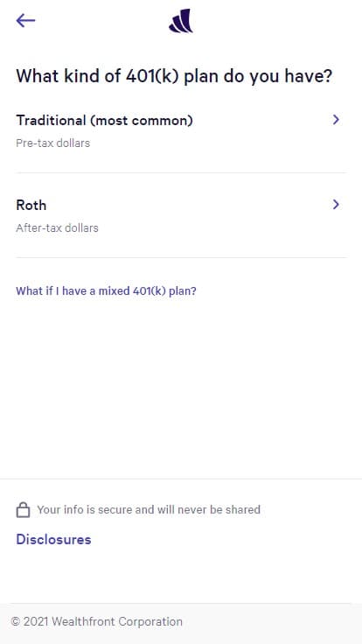Click the divider line beneath Roth option
The image size is (362, 644).
(x=181, y=258)
